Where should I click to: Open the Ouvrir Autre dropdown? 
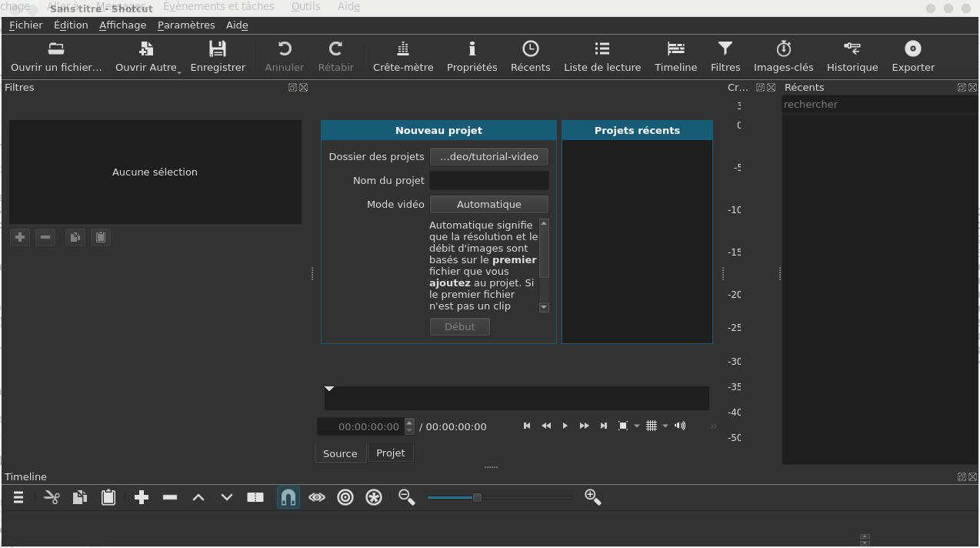[x=146, y=57]
